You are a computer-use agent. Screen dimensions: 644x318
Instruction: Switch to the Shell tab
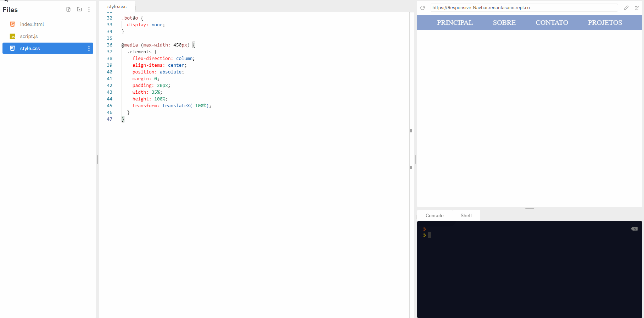pos(466,215)
